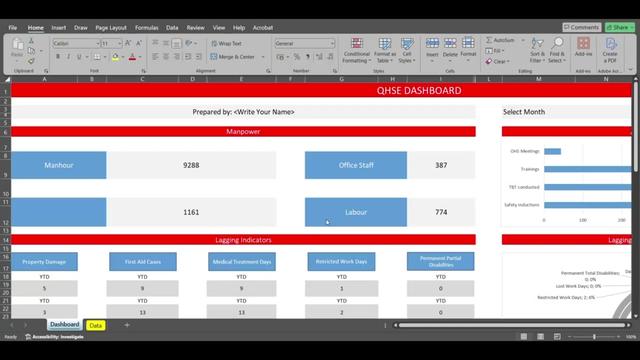Viewport: 640px width, 360px height.
Task: Click the AutoSum sigma icon
Action: click(489, 40)
